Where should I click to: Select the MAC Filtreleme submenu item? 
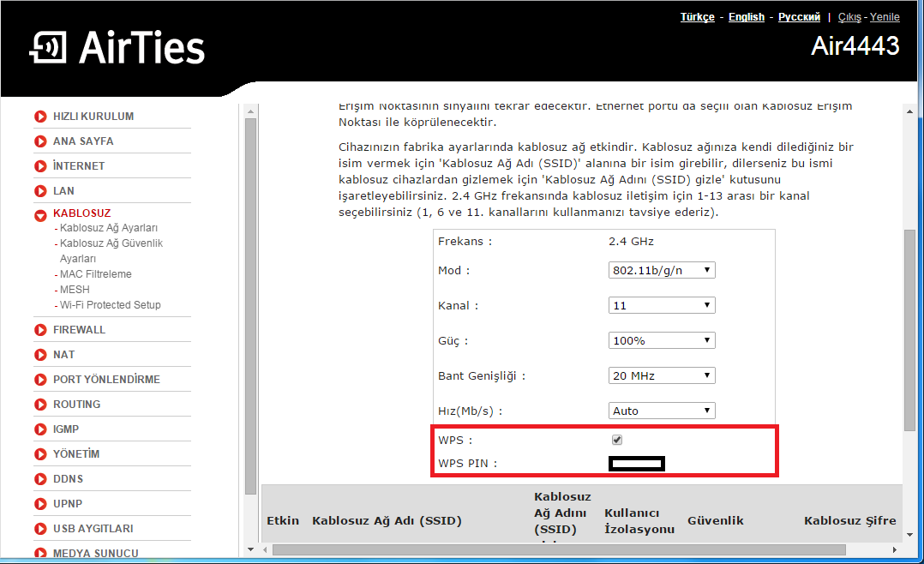(x=95, y=274)
